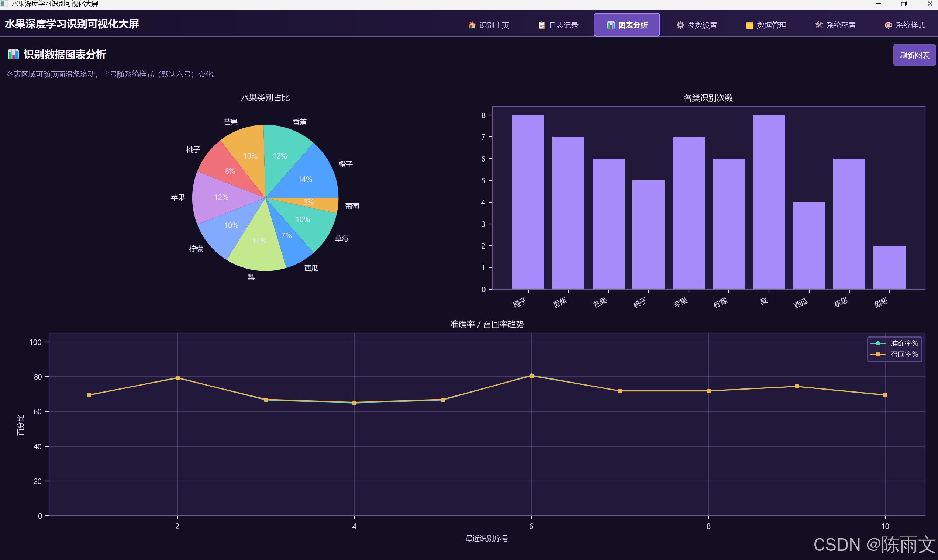Click the 最近识别序号 axis label
This screenshot has width=938, height=560.
tap(487, 539)
